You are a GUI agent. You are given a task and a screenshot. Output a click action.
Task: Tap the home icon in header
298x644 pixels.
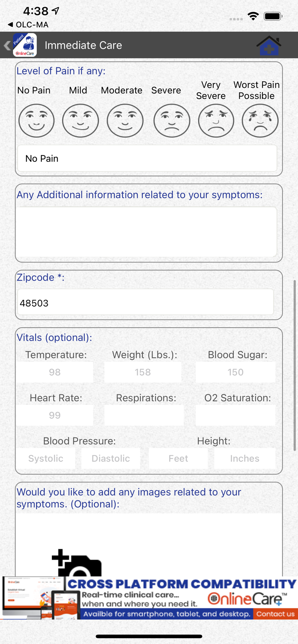269,45
